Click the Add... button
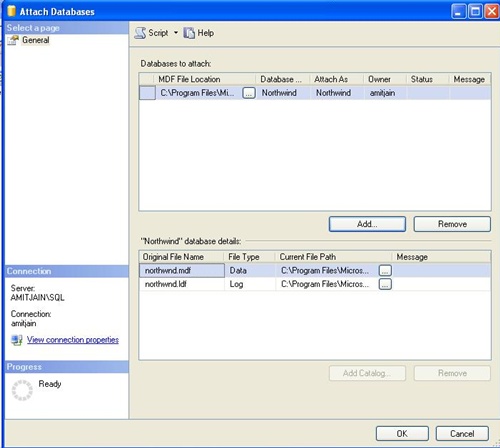Image resolution: width=500 pixels, height=448 pixels. 367,224
